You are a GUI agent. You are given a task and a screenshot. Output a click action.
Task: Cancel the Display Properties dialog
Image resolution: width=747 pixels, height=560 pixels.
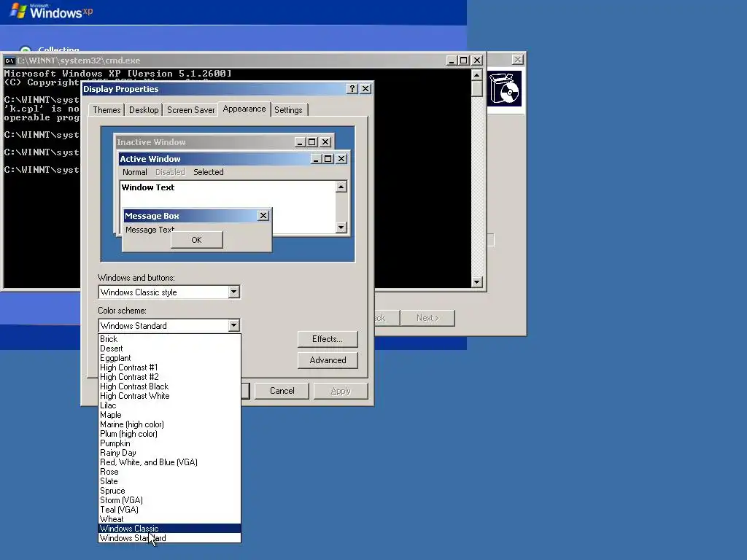(x=282, y=391)
